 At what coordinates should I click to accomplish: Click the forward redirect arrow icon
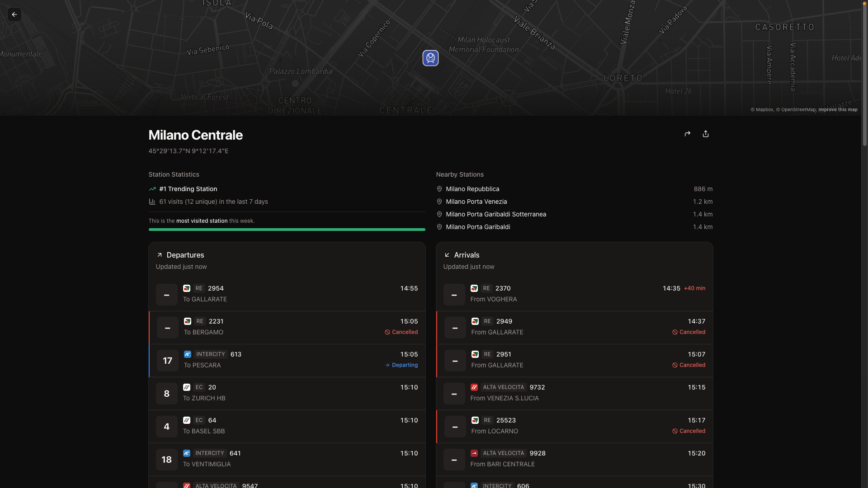click(x=687, y=134)
